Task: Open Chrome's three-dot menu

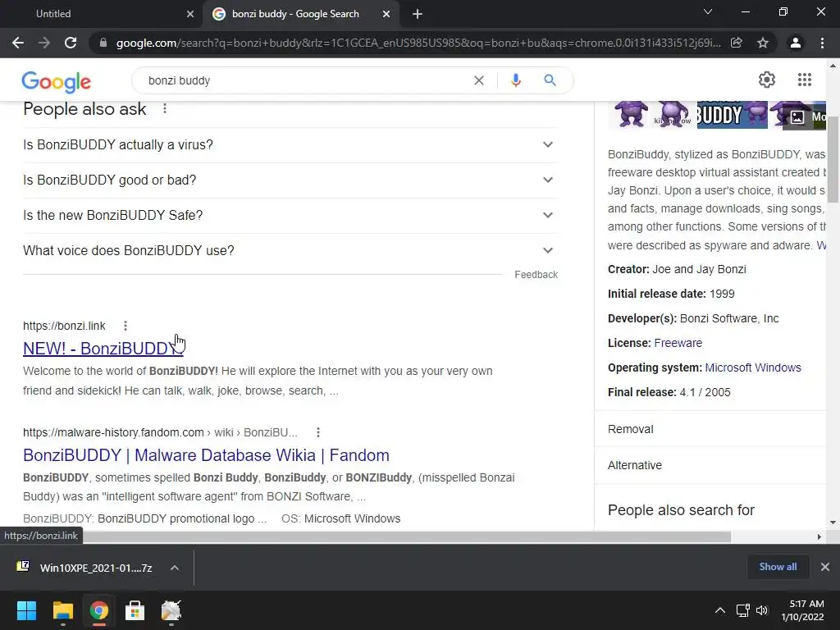Action: [822, 43]
